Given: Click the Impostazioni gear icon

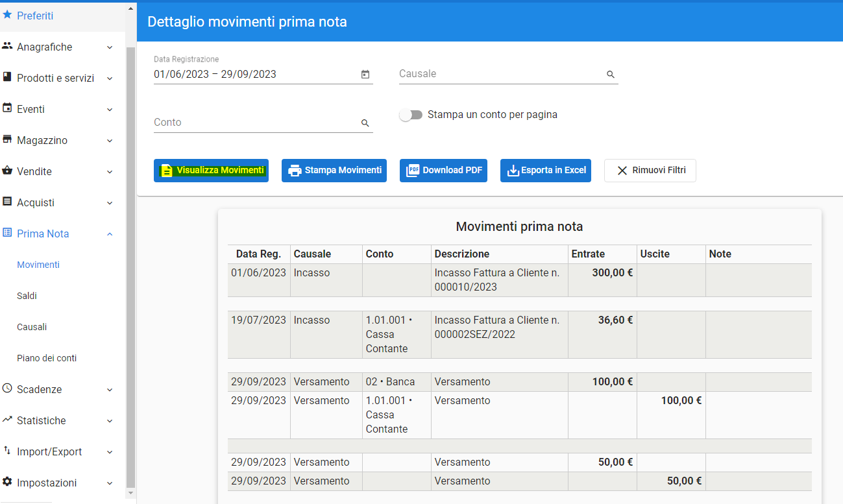Looking at the screenshot, I should 7,482.
